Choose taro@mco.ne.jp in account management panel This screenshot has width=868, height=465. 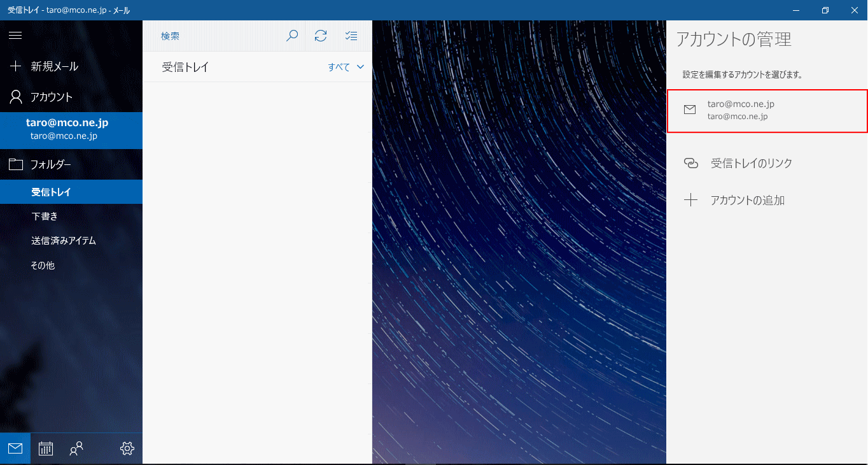pyautogui.click(x=767, y=110)
